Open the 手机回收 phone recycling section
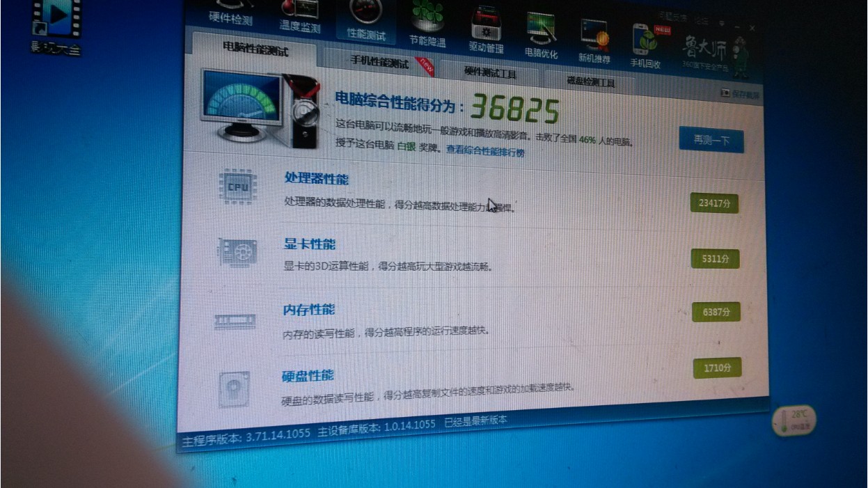 (647, 47)
